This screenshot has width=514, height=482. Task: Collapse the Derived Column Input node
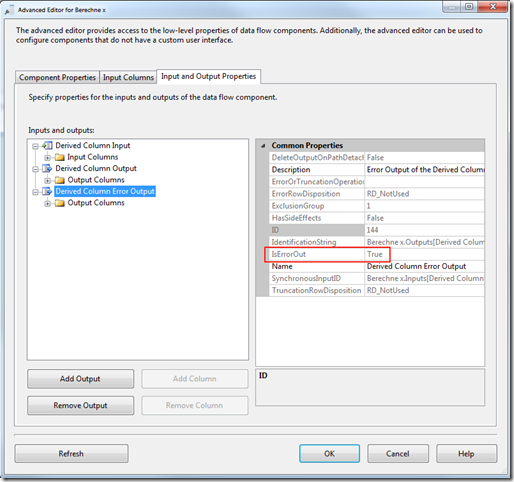pos(35,146)
